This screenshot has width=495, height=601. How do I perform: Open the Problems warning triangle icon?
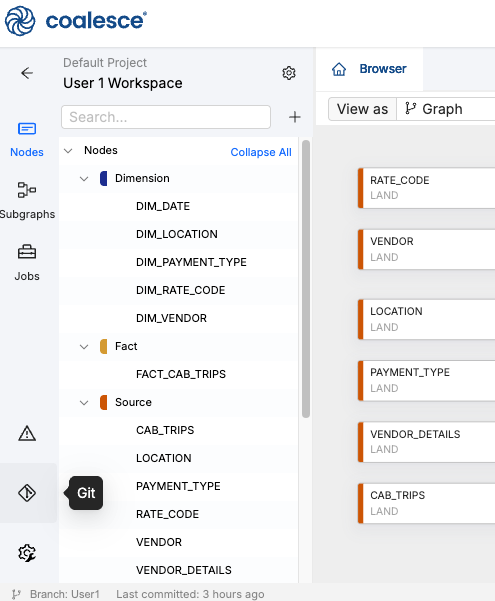(x=27, y=434)
